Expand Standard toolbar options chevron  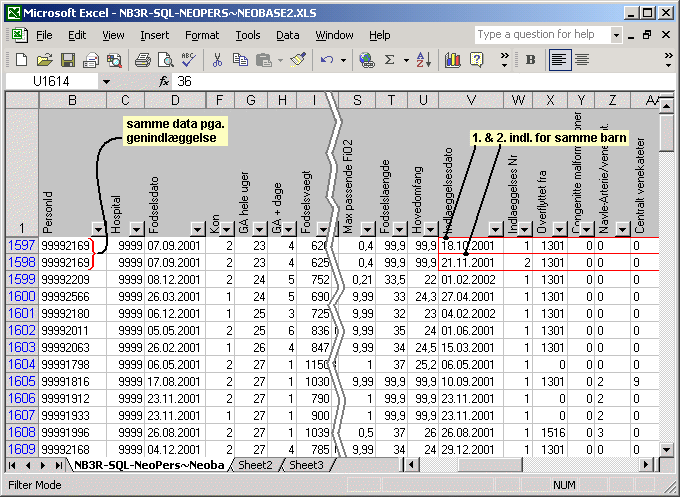click(504, 60)
